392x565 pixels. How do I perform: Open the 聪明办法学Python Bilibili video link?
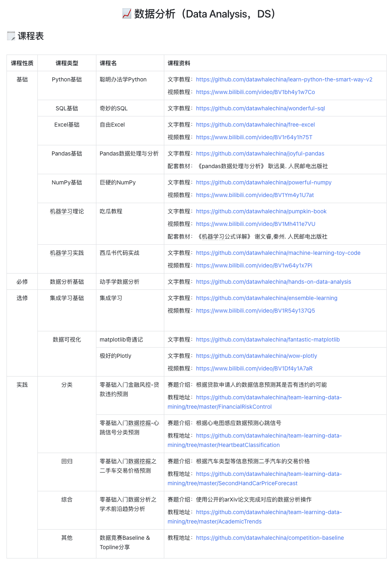click(255, 92)
